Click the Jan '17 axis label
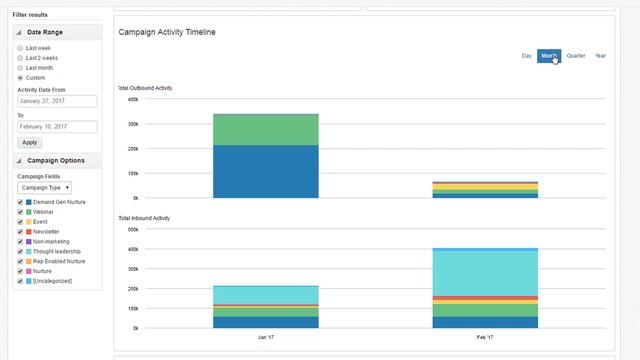This screenshot has height=360, width=640. (x=266, y=338)
